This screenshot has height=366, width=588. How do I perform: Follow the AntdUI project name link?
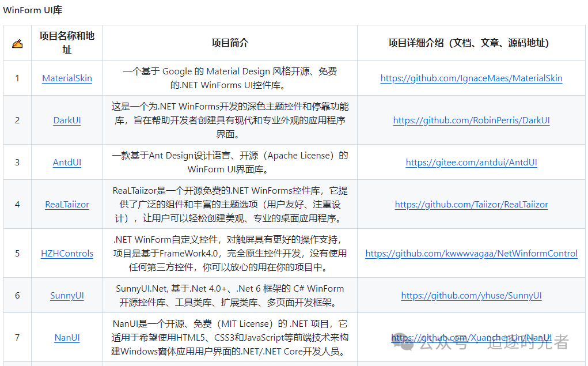point(67,162)
